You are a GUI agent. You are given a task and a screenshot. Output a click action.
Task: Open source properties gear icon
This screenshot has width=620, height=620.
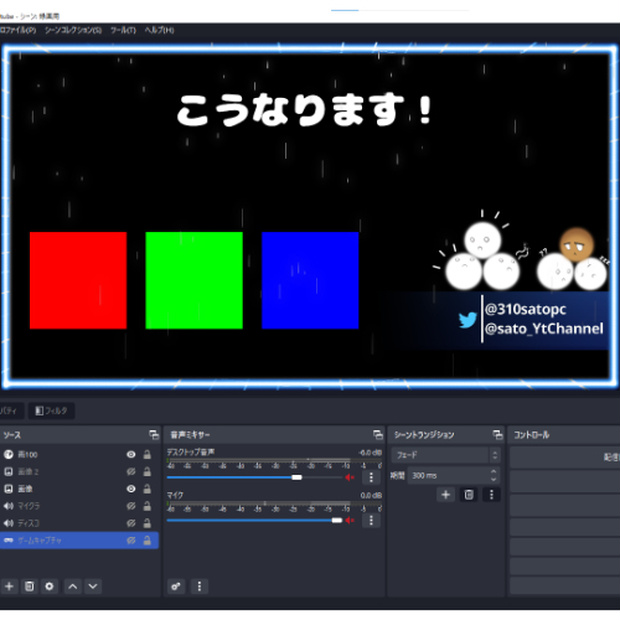pyautogui.click(x=49, y=586)
